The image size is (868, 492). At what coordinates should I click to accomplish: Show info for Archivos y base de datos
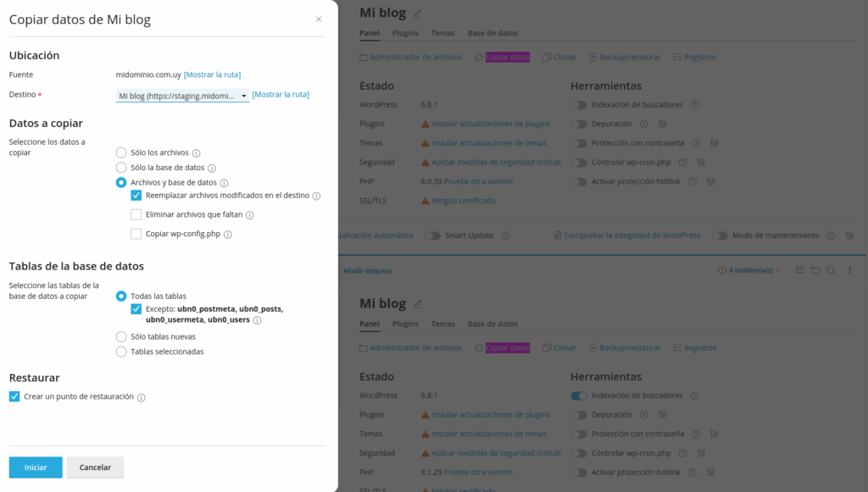click(x=224, y=183)
